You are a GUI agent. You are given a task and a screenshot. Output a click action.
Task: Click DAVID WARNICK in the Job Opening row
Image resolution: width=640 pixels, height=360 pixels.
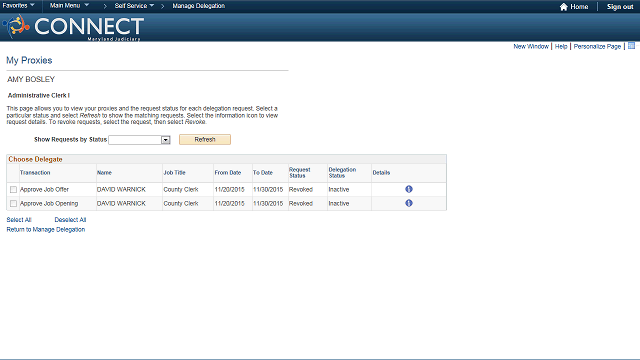pos(121,203)
